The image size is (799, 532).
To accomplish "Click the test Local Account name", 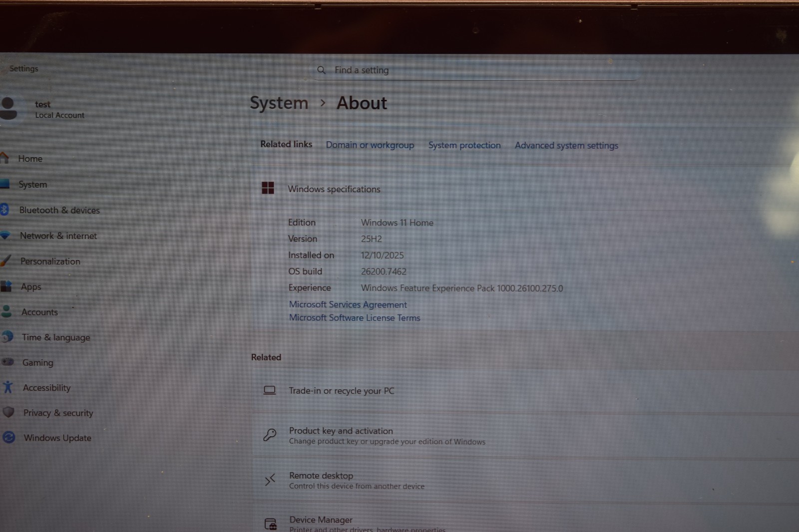I will coord(59,109).
